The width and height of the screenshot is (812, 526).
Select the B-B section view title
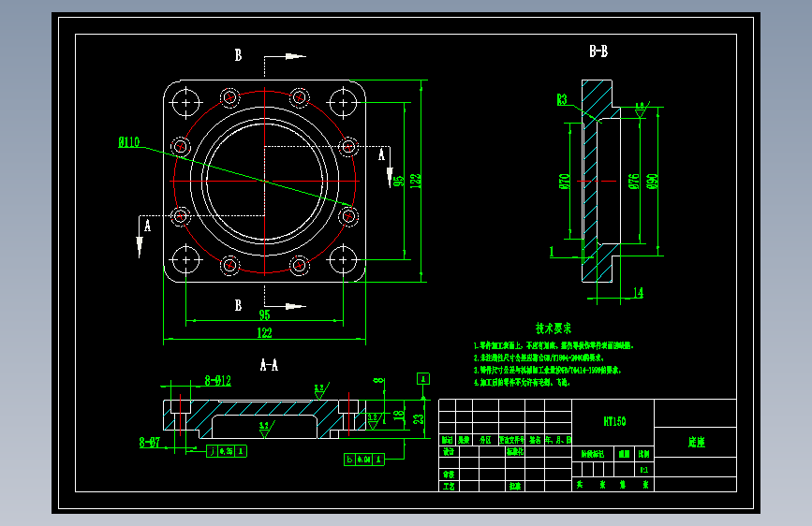coord(598,51)
